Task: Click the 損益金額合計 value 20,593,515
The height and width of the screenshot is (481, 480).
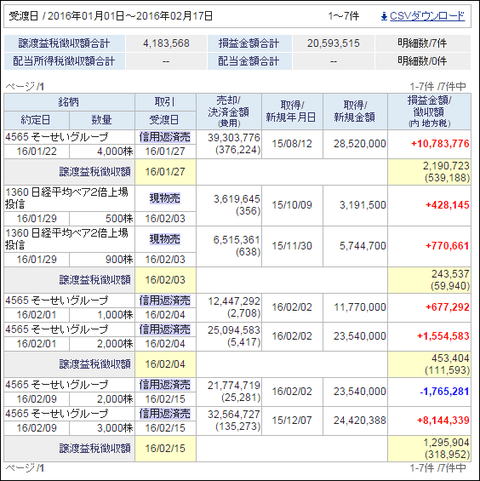Action: [x=333, y=43]
